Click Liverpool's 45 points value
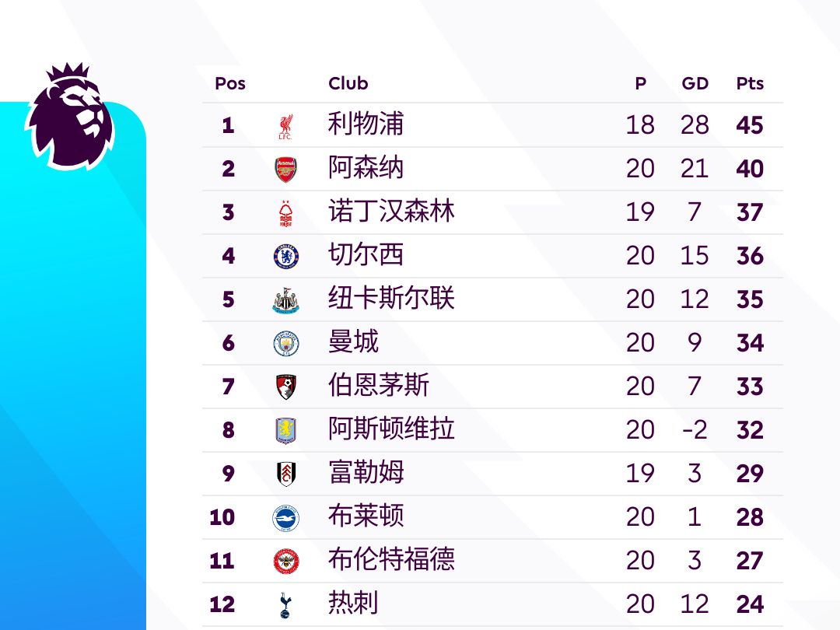This screenshot has width=840, height=630. 750,125
